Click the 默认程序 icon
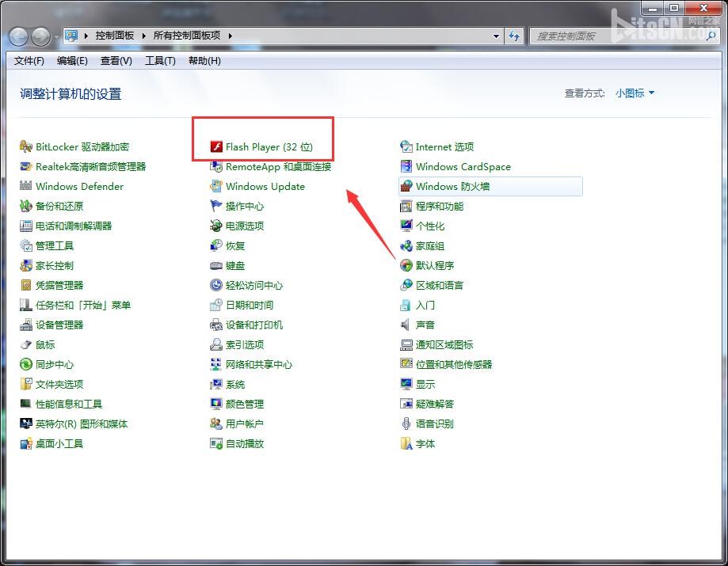 point(406,265)
